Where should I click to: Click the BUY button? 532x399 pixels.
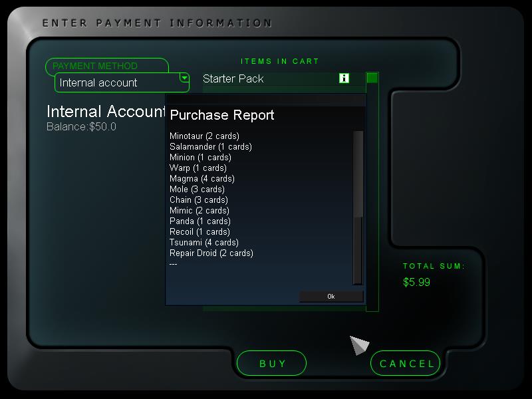click(x=271, y=363)
